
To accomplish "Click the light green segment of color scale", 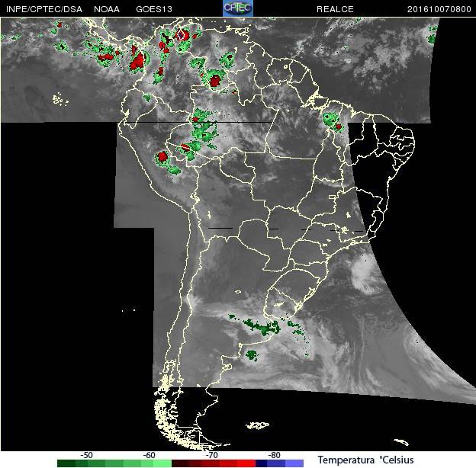I will coord(162,463).
